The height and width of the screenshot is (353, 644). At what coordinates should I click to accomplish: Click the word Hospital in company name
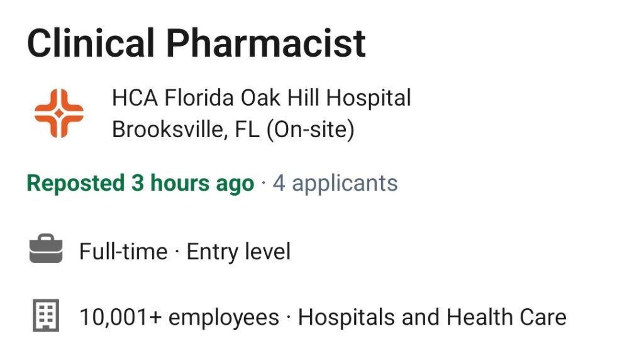[x=369, y=98]
